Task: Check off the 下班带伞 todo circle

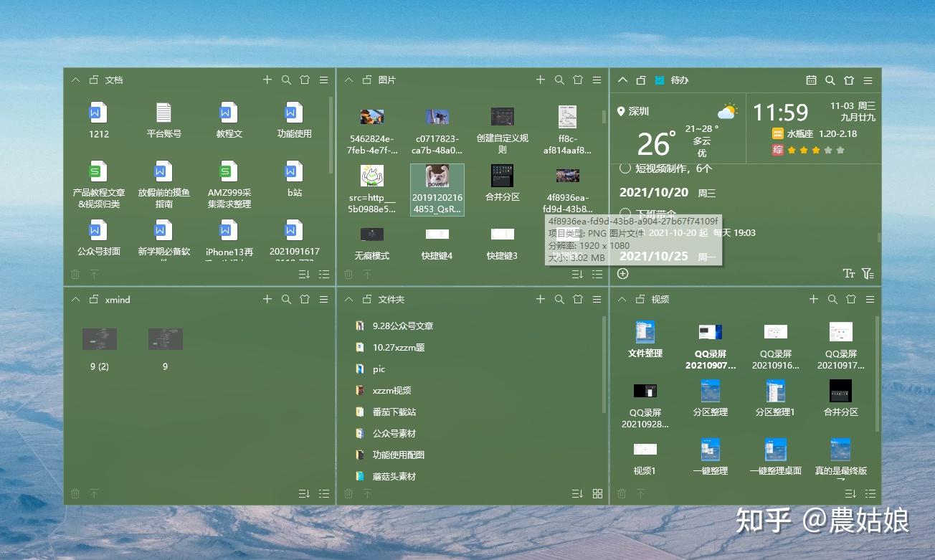Action: pyautogui.click(x=625, y=214)
